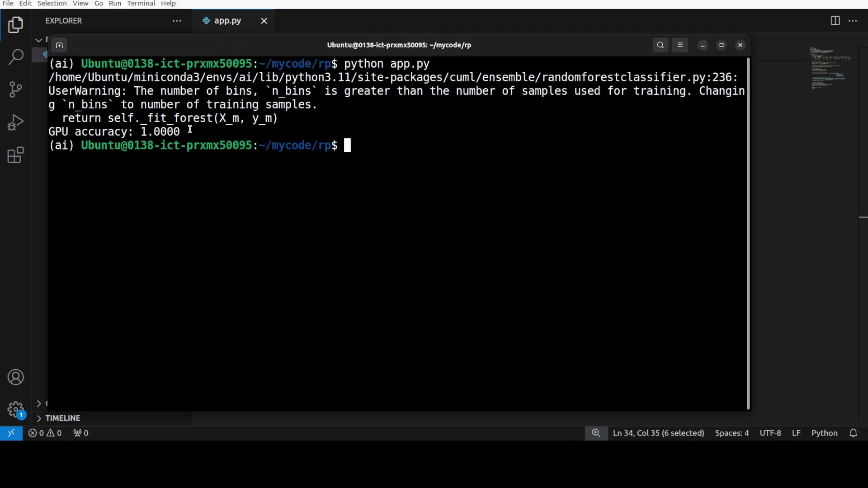Open the Extensions sidebar view

tap(16, 155)
